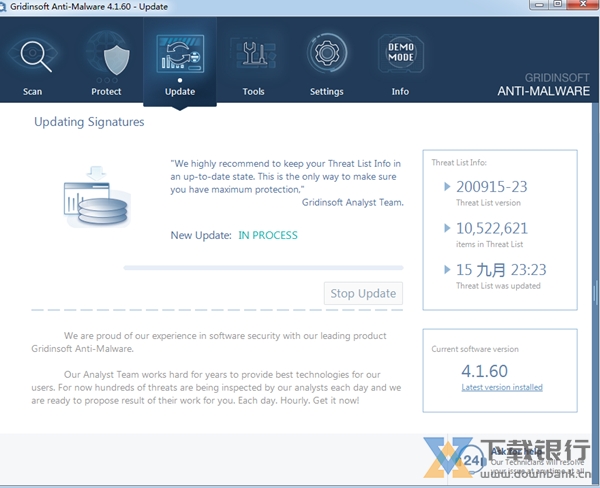The image size is (600, 488).
Task: Open the Demo Mode Info icon
Action: tap(401, 53)
